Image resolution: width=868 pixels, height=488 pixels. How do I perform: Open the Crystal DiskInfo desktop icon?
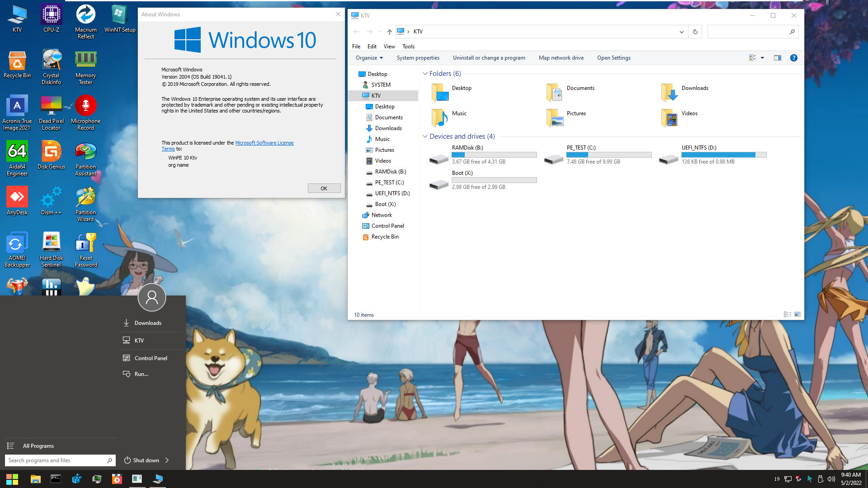pos(51,67)
